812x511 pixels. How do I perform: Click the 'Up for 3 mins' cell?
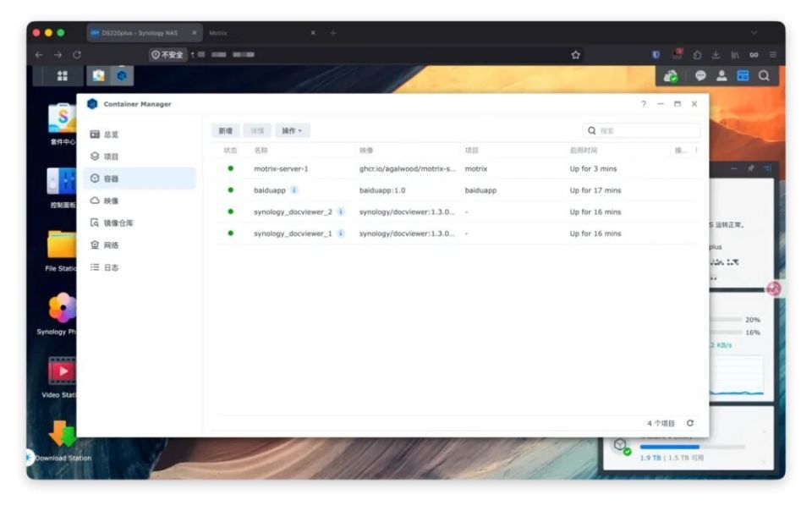(593, 168)
